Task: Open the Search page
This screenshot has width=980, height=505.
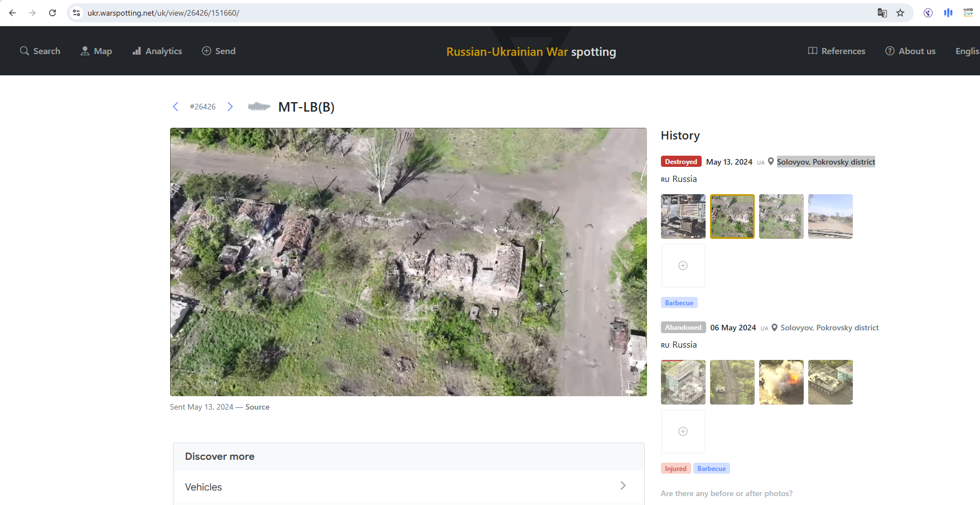Action: click(40, 51)
